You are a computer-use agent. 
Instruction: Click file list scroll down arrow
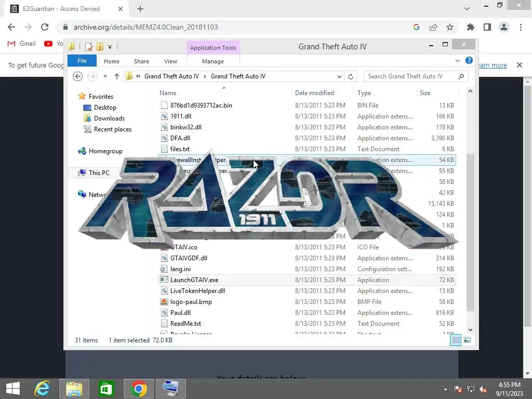[x=470, y=330]
